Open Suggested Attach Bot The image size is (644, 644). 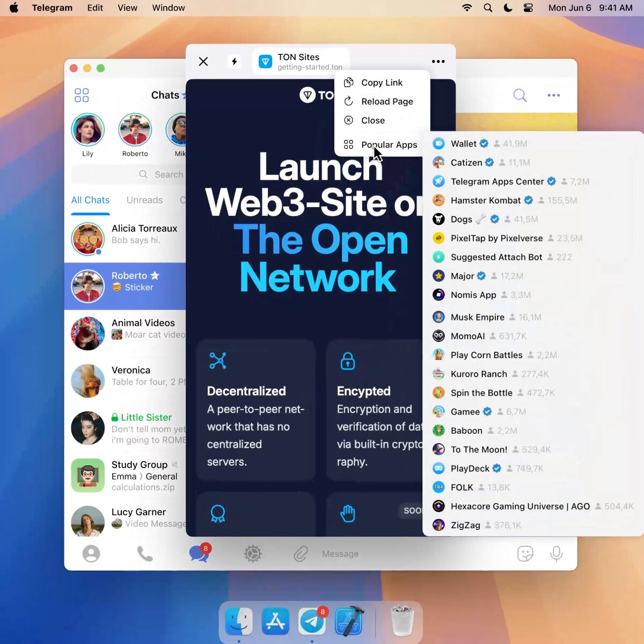coord(532,257)
